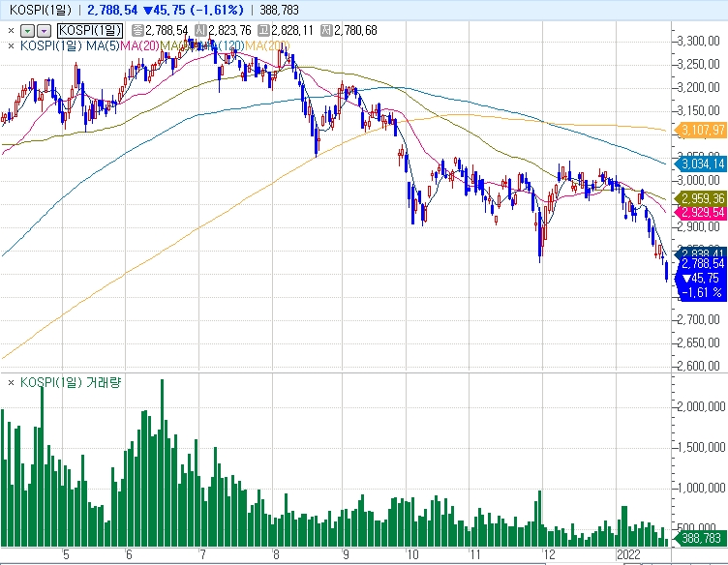
Task: Click the pink 2,929.54 price tag
Action: tap(701, 213)
